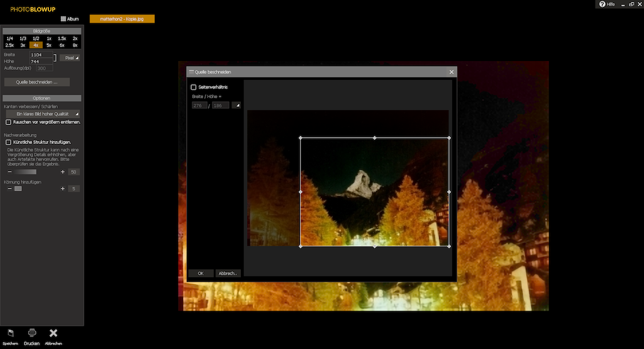Expand the sharpening quality dropdown
The width and height of the screenshot is (644, 349).
[x=43, y=114]
